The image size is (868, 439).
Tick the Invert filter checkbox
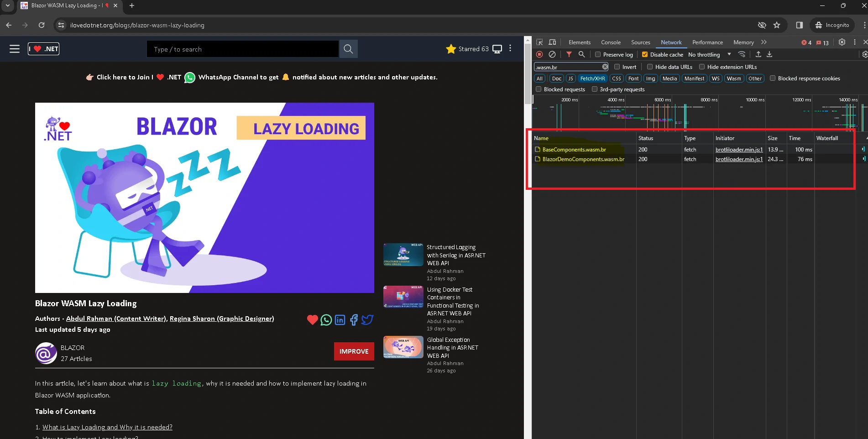(x=617, y=67)
